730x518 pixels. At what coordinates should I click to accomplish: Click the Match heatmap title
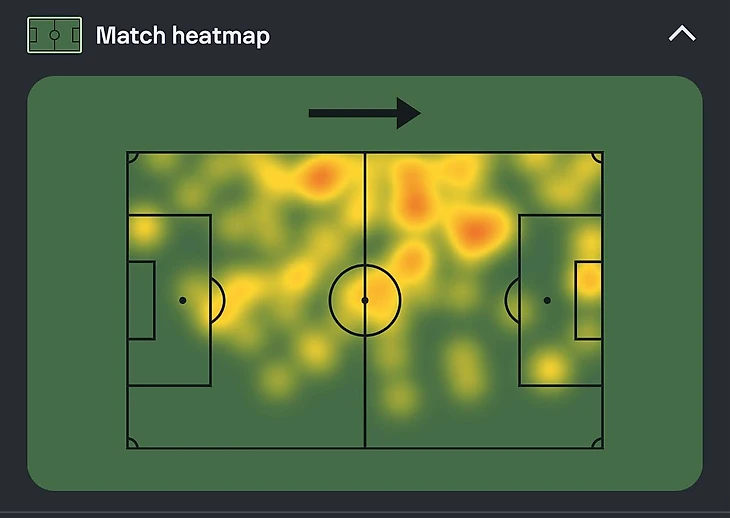click(183, 36)
